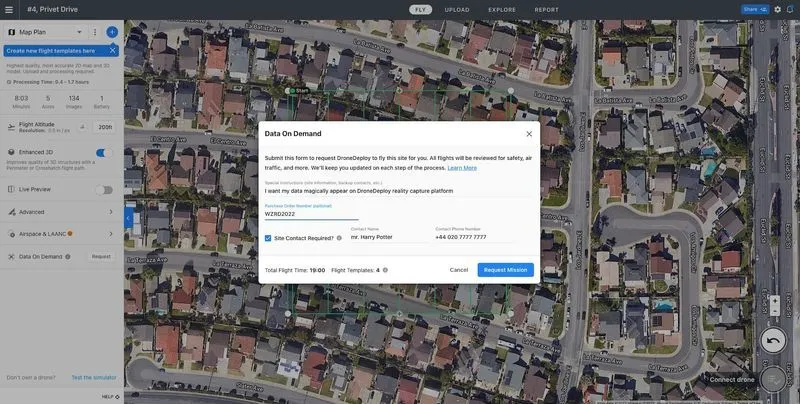Click the Purchase Order Number field
The image size is (800, 404).
311,212
